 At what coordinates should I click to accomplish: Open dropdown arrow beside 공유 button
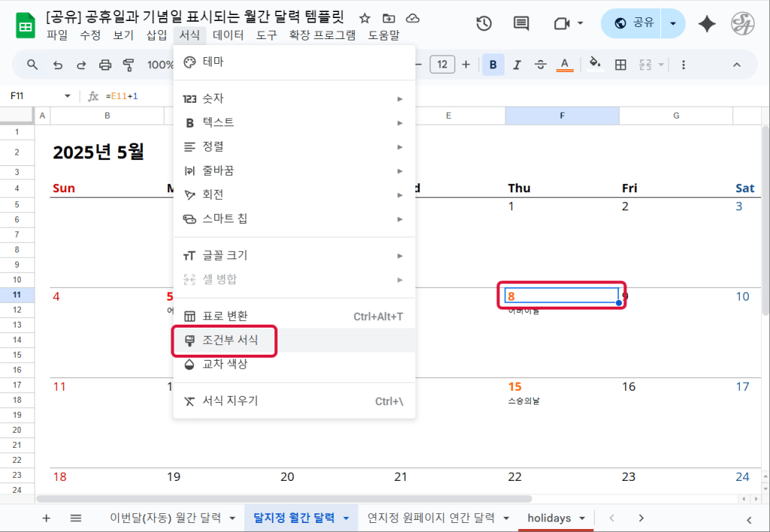[673, 23]
